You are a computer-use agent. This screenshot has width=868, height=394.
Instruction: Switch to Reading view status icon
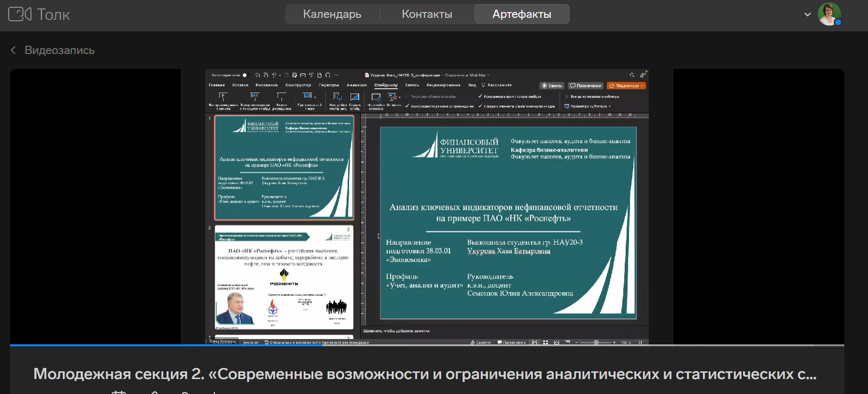tap(557, 342)
